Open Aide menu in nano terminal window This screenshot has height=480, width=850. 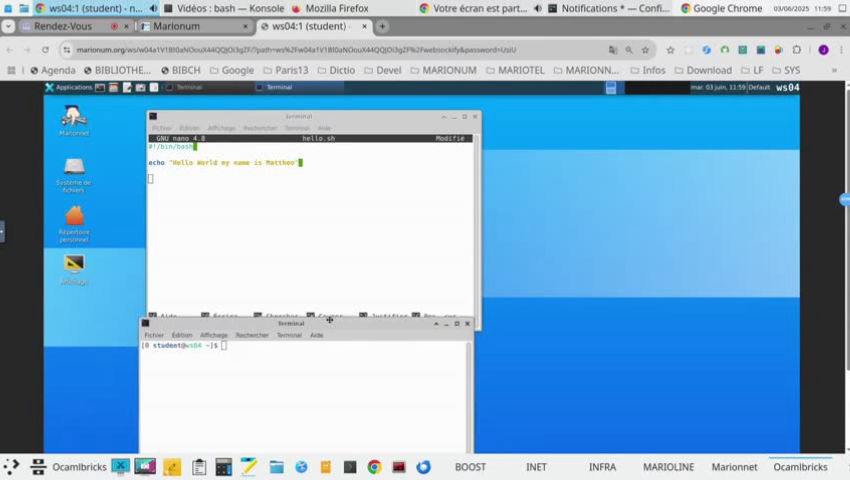324,128
